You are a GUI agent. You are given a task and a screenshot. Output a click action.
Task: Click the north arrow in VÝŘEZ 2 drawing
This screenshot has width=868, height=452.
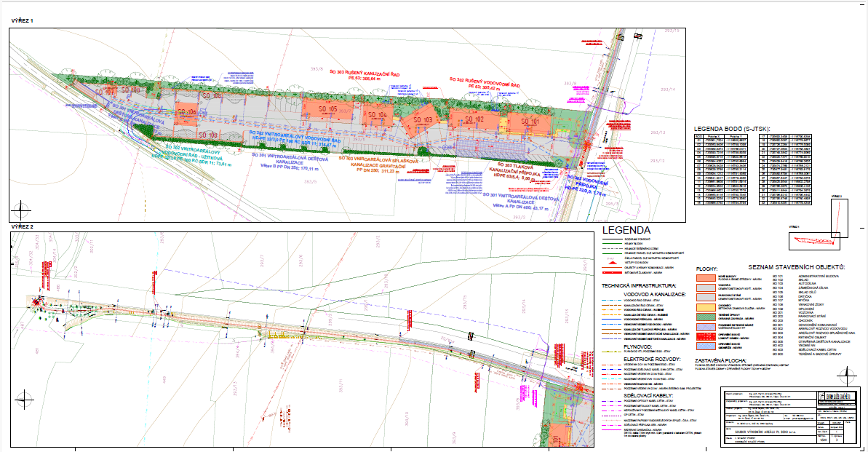click(x=24, y=399)
